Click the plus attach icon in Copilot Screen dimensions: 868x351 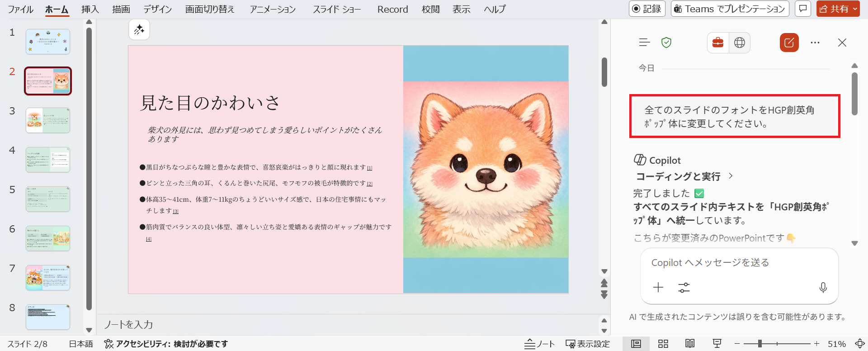(658, 288)
